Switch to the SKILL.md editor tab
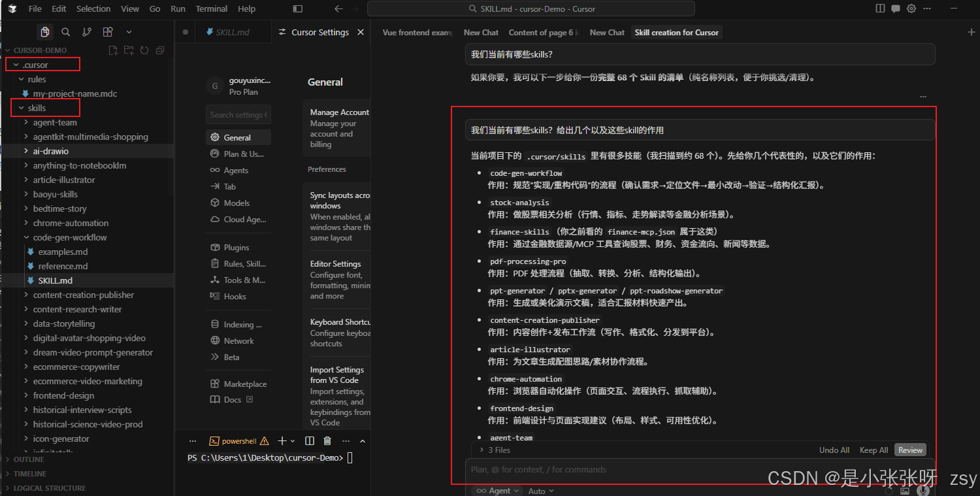 tap(233, 31)
